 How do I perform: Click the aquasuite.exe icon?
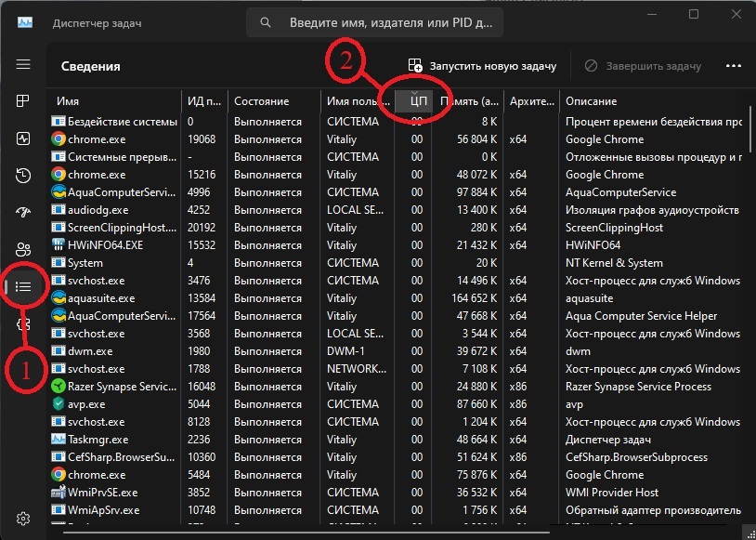click(x=59, y=298)
